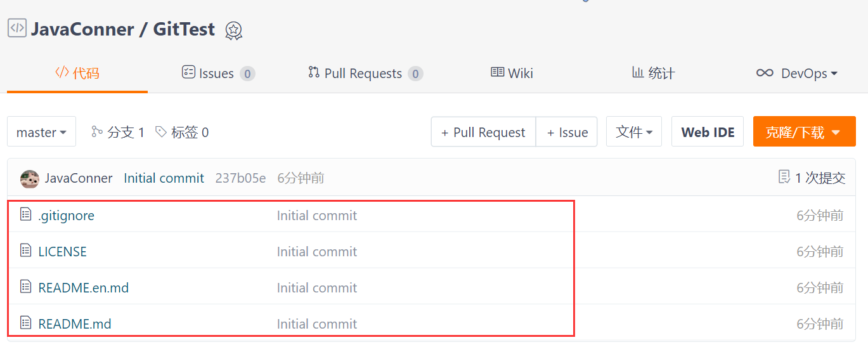Click the tag icon beside 标签 0
868x347 pixels.
click(x=162, y=132)
